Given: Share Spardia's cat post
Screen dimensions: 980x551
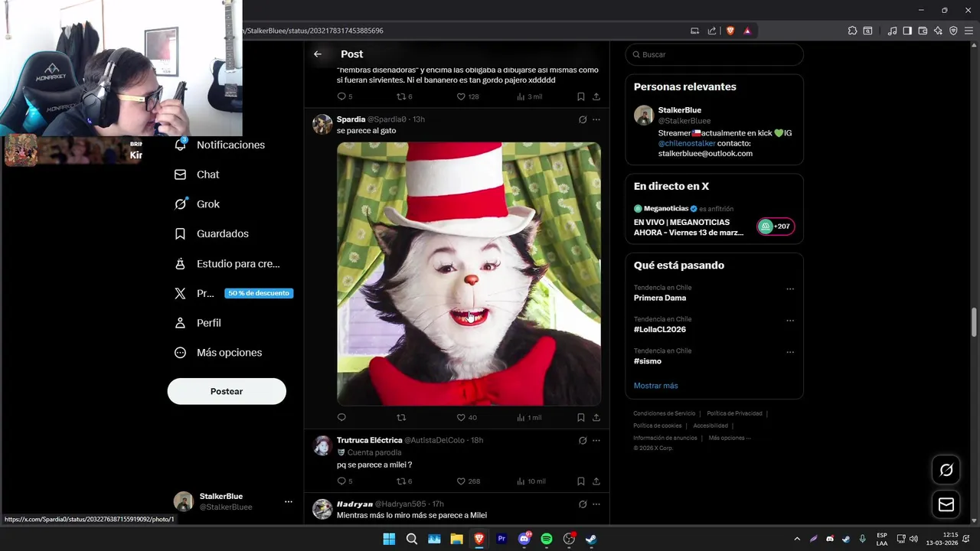Looking at the screenshot, I should point(596,417).
